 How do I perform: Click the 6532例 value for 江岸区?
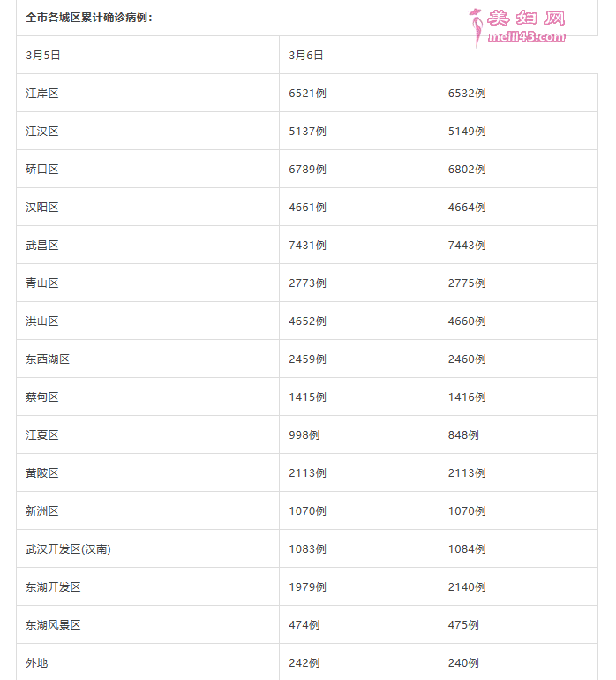pyautogui.click(x=467, y=94)
